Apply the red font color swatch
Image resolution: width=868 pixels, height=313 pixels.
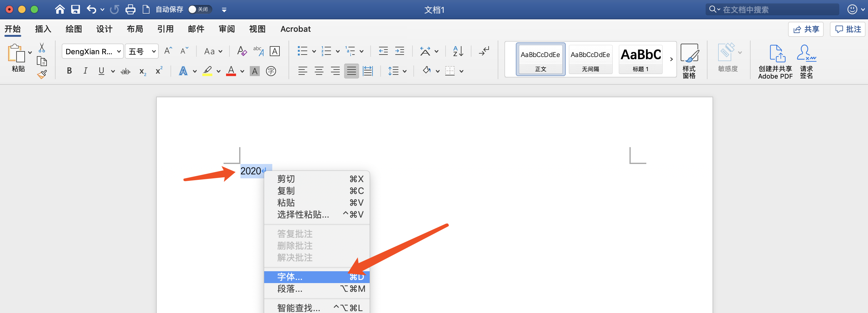click(231, 71)
